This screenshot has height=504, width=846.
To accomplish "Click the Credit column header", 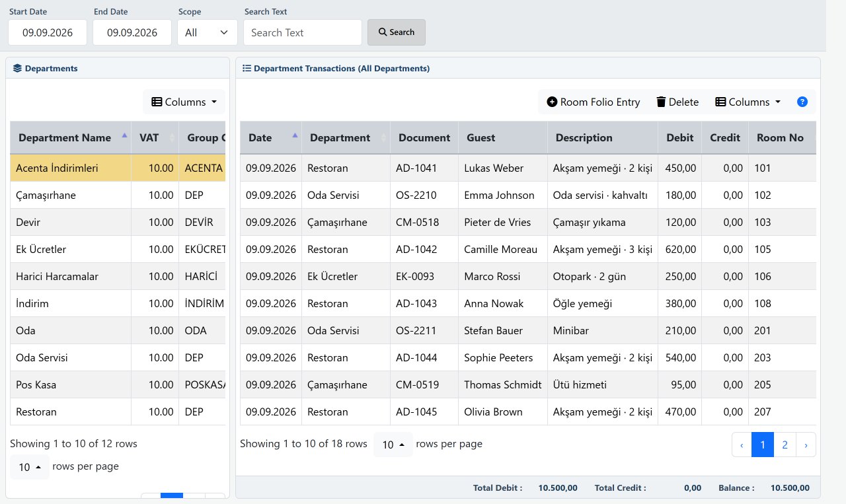I will [x=725, y=137].
